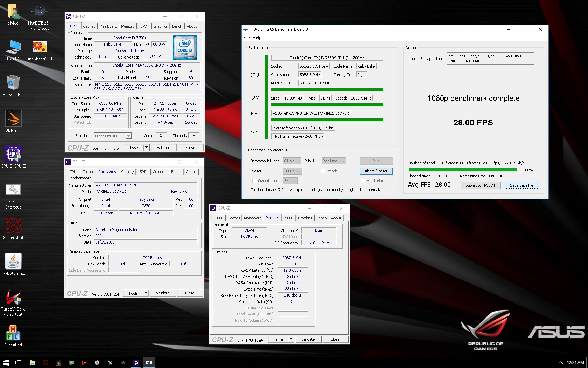Click Close button in Mainboard CPU-Z window

tap(190, 293)
